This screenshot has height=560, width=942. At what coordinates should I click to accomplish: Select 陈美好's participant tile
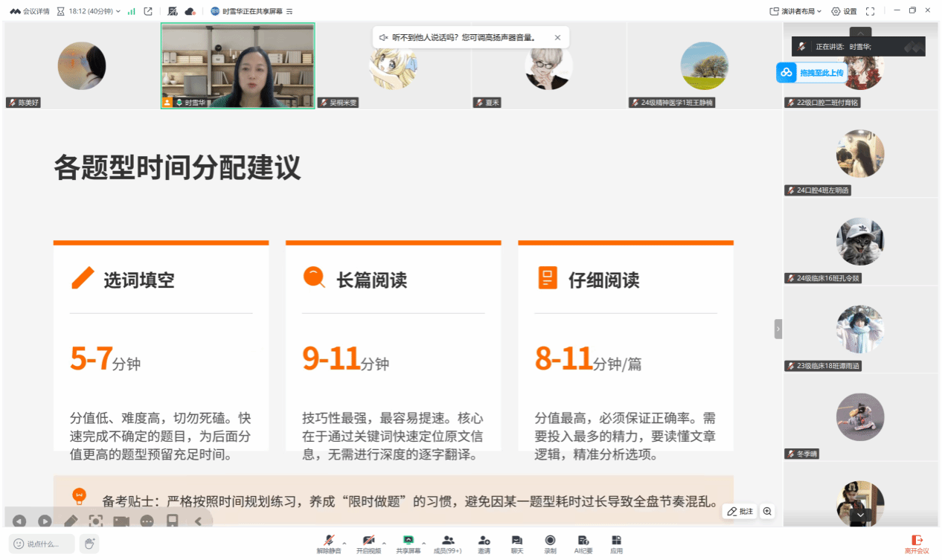point(82,65)
